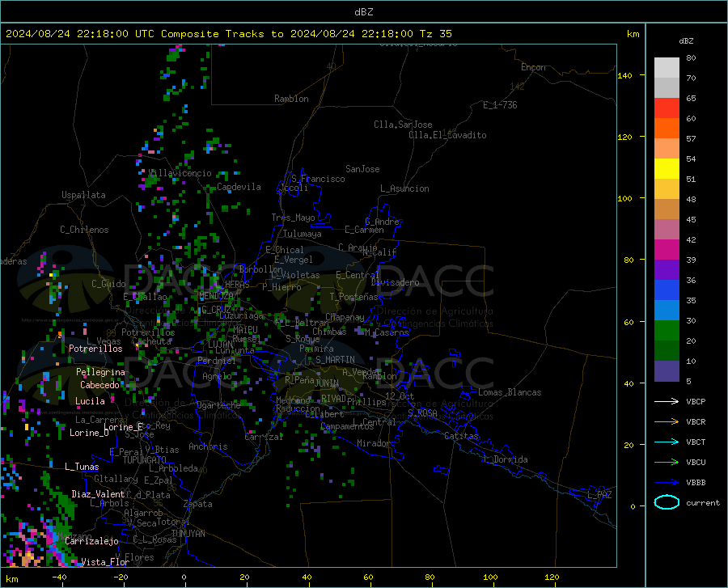Click the 'Vista_Flor' map label
The width and height of the screenshot is (728, 588).
coord(105,562)
